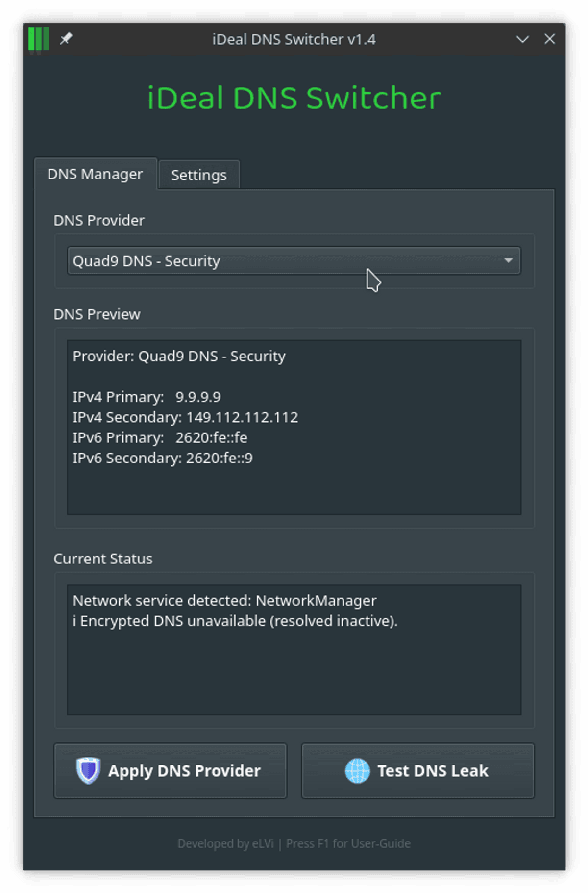The height and width of the screenshot is (893, 588).
Task: Click the window title bar text
Action: [x=294, y=39]
